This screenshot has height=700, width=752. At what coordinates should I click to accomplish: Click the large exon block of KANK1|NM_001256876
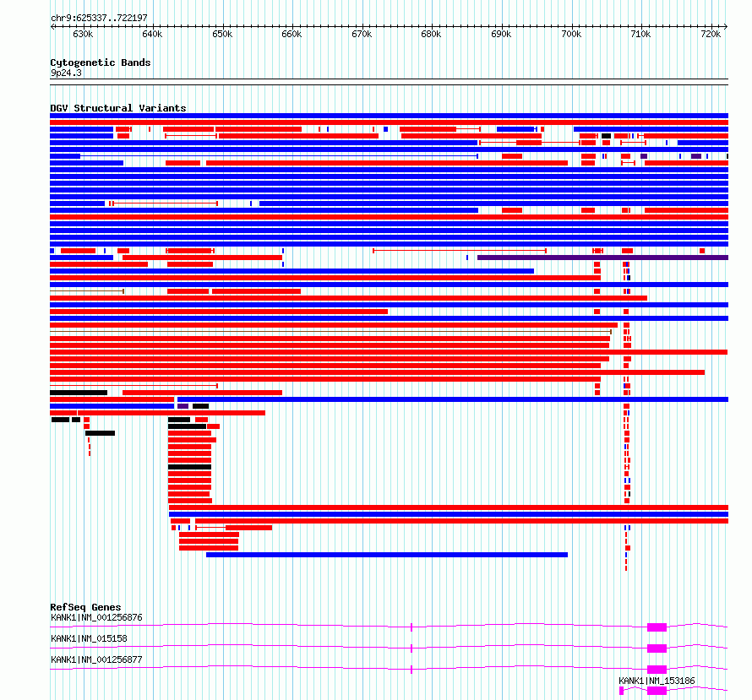(657, 627)
